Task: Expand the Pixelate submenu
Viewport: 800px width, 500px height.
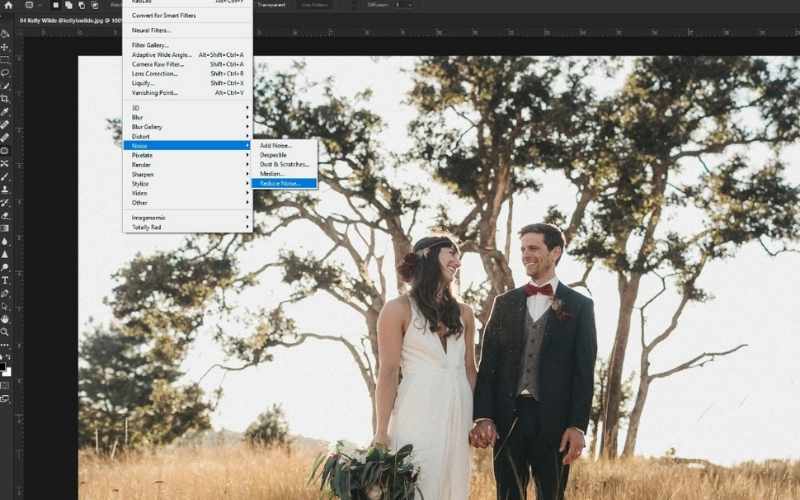Action: pos(188,155)
